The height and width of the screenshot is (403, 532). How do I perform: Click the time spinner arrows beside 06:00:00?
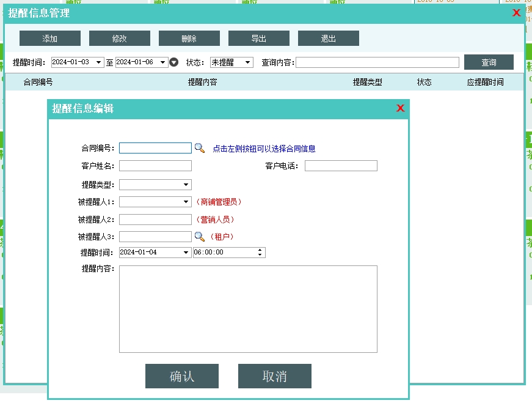pyautogui.click(x=260, y=253)
